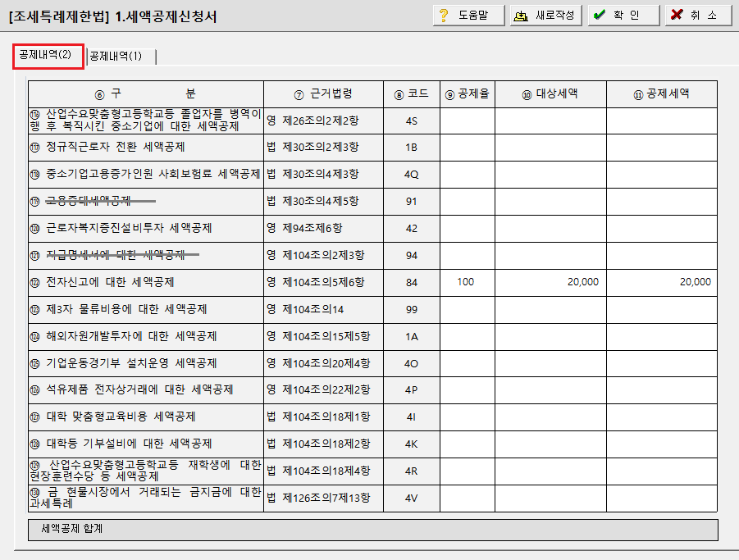Select row 산업수요맞춤형고등학교등 재학생에 대한 현장훈련수당
This screenshot has width=739, height=560.
146,471
